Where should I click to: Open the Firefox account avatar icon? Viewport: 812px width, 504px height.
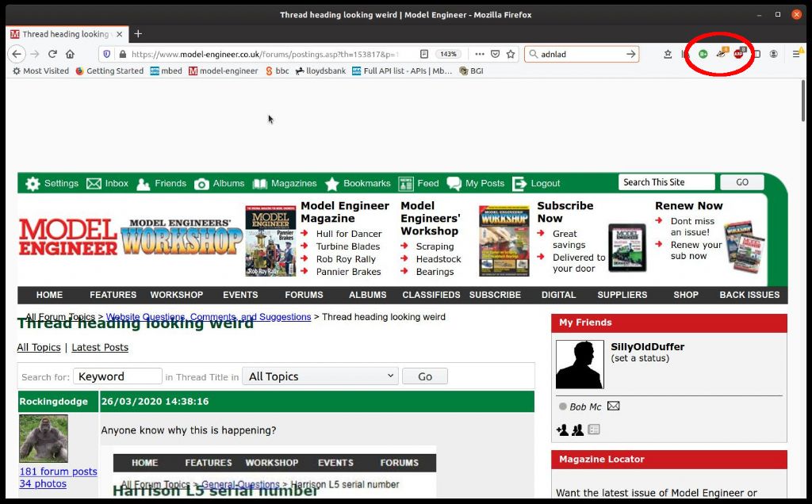(774, 54)
